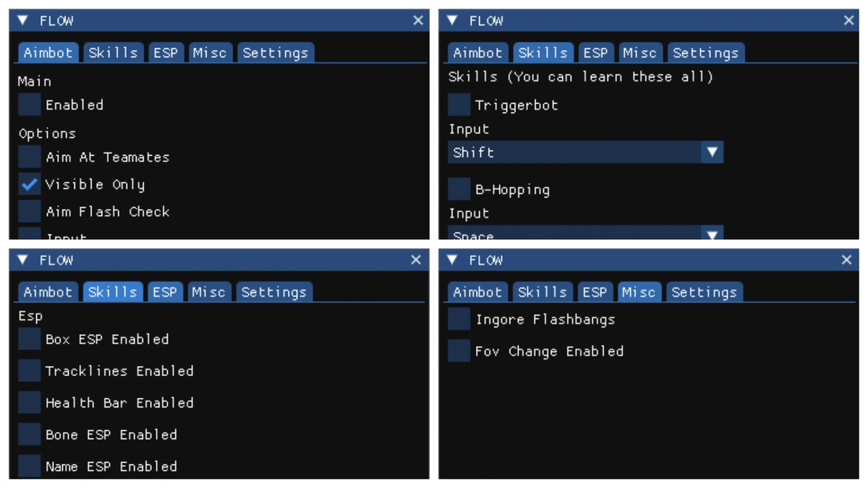
Task: Uncheck the Visible Only checkbox
Action: [30, 184]
